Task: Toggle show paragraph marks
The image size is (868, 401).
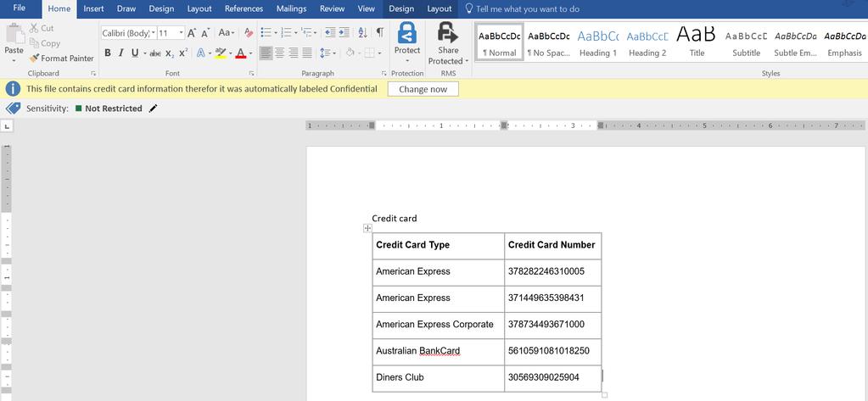Action: click(380, 33)
